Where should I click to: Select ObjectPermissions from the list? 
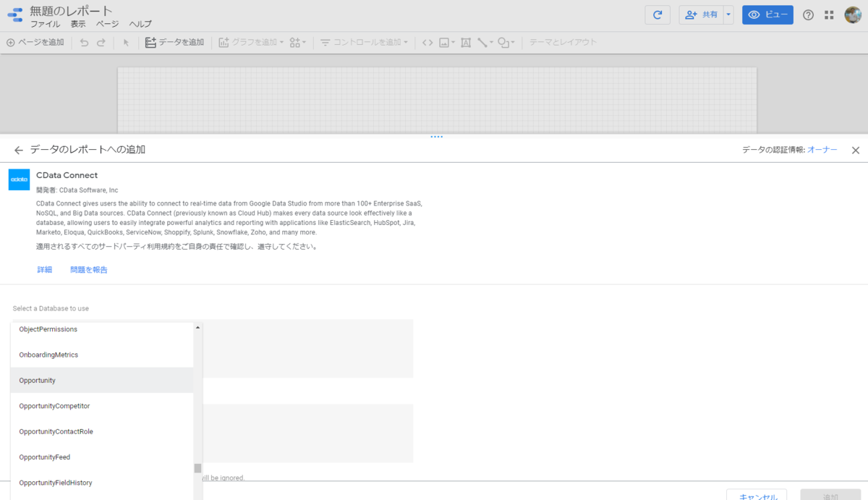pos(102,329)
